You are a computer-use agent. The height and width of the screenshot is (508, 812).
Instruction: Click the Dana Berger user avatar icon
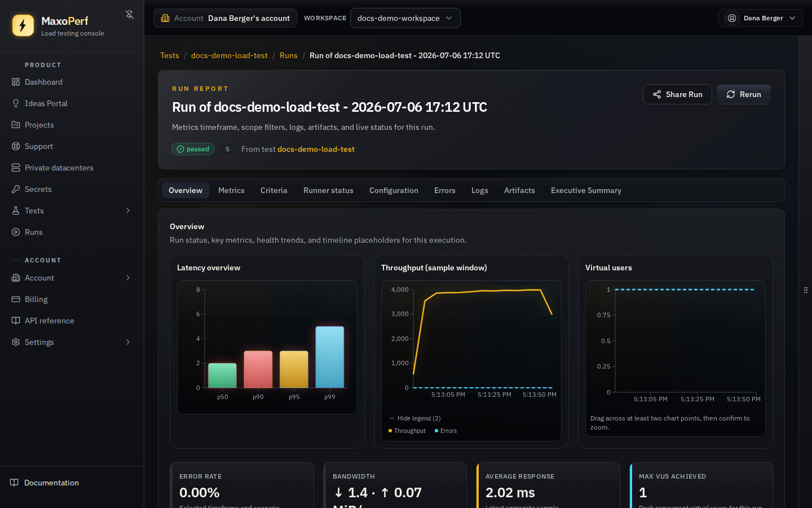coord(732,18)
